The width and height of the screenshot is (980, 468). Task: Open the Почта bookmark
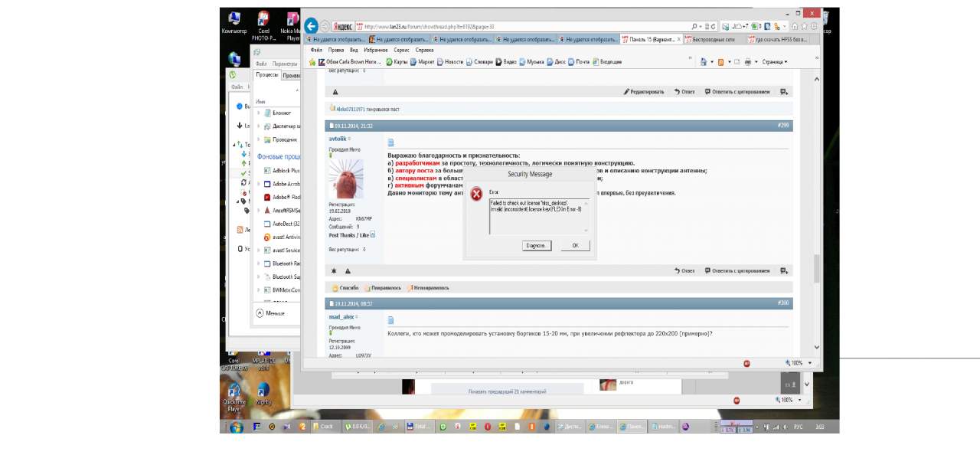pyautogui.click(x=579, y=62)
